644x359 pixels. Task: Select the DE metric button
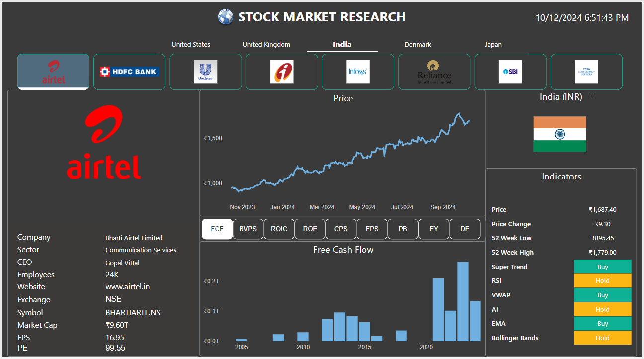pyautogui.click(x=465, y=229)
